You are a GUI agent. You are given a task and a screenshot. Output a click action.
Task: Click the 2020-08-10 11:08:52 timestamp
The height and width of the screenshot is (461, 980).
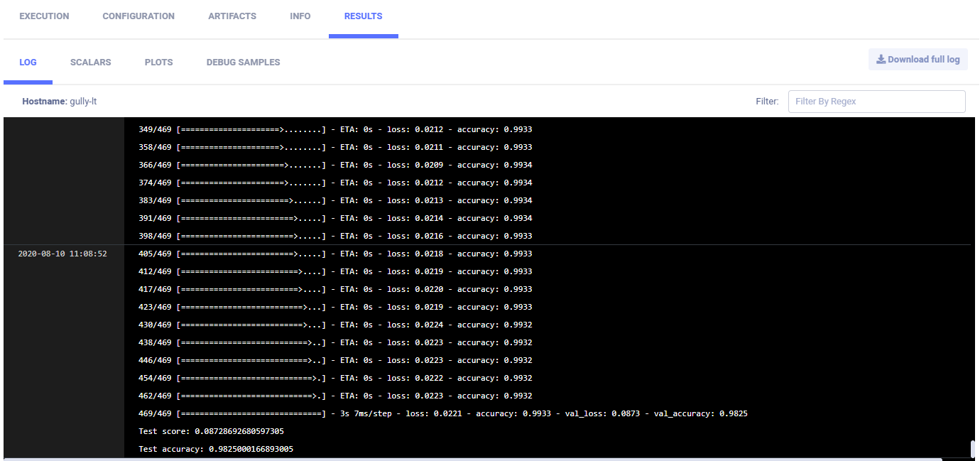[62, 254]
